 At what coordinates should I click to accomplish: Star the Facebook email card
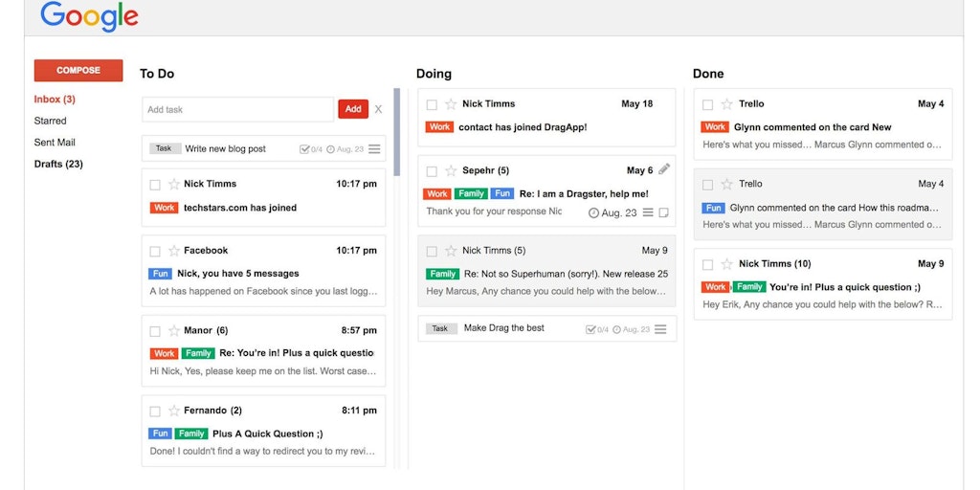click(x=174, y=252)
